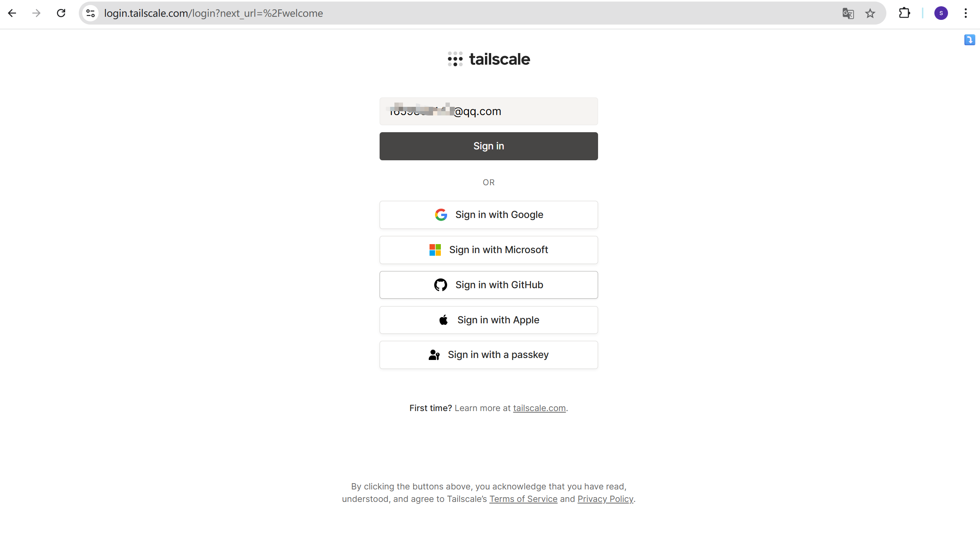Go back to the previous page
The height and width of the screenshot is (553, 980).
[x=12, y=13]
